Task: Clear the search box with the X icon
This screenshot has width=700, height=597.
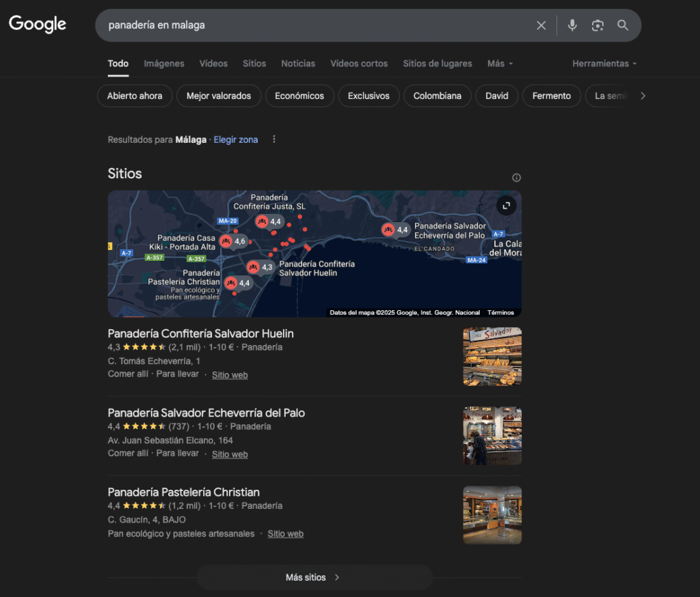Action: 541,25
